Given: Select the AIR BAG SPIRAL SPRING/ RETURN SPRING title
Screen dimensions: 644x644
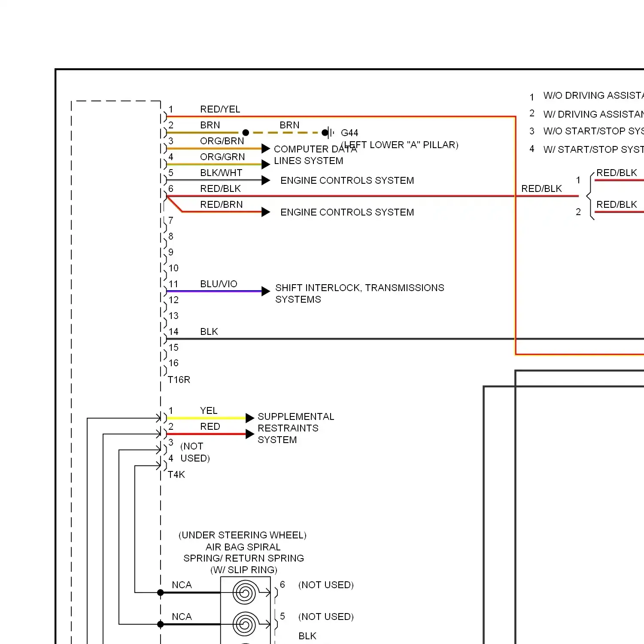Looking at the screenshot, I should (243, 553).
